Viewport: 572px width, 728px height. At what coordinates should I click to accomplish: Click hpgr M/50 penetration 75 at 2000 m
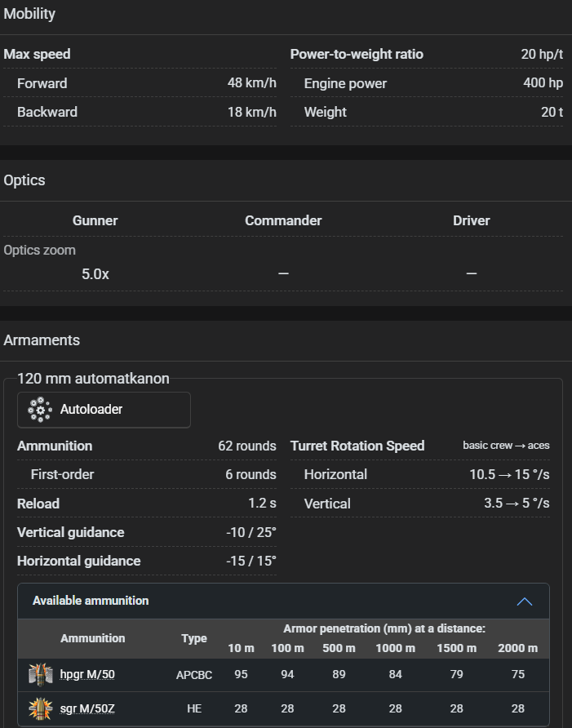coord(517,675)
